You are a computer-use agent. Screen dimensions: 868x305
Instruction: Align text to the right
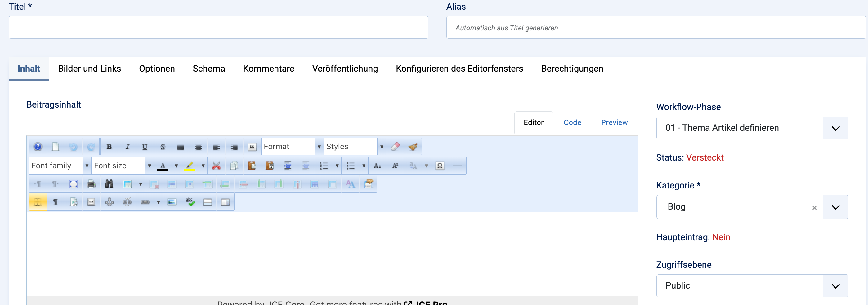tap(234, 146)
